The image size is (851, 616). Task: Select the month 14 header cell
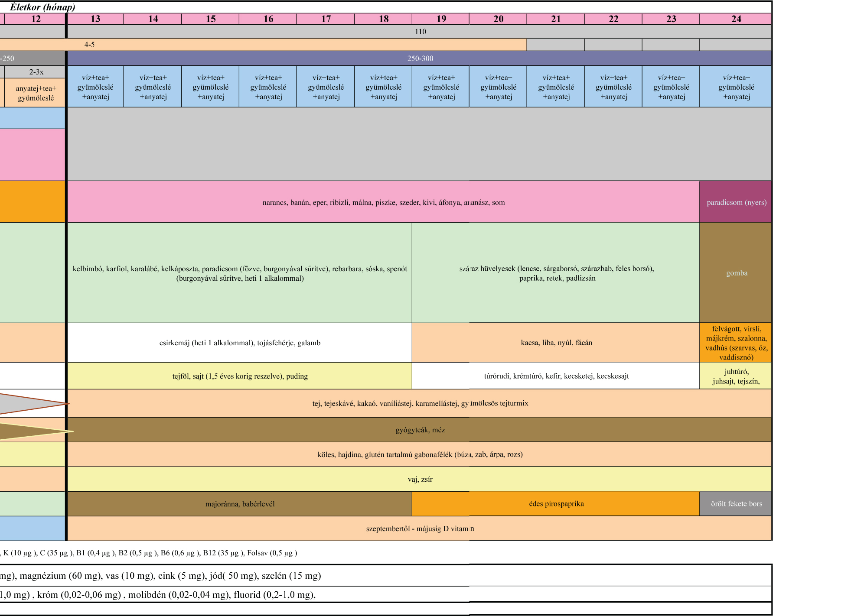tap(153, 19)
